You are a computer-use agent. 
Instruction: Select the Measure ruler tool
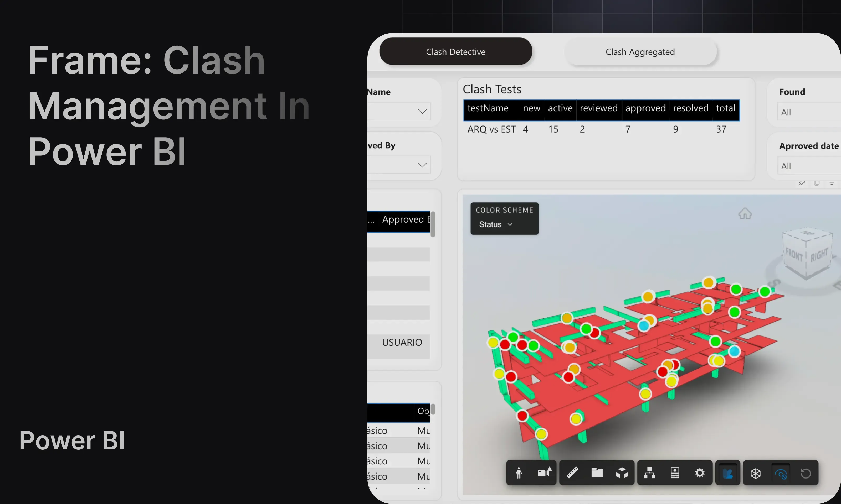coord(572,473)
